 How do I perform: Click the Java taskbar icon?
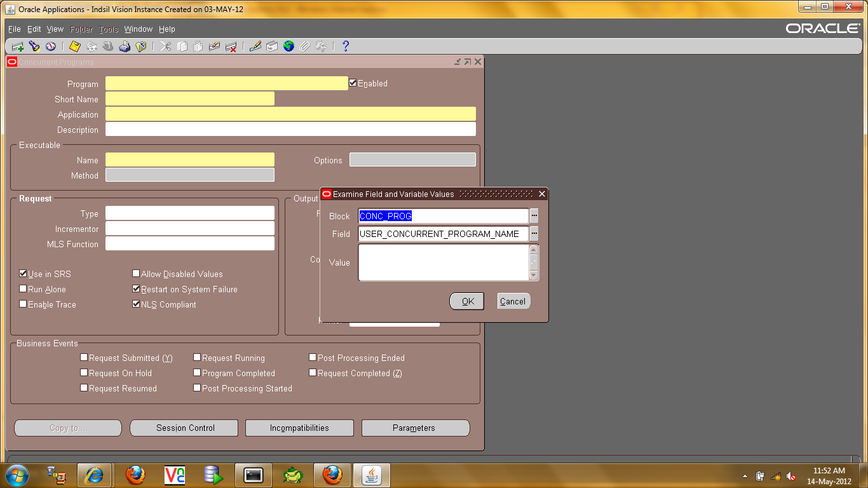(x=372, y=475)
